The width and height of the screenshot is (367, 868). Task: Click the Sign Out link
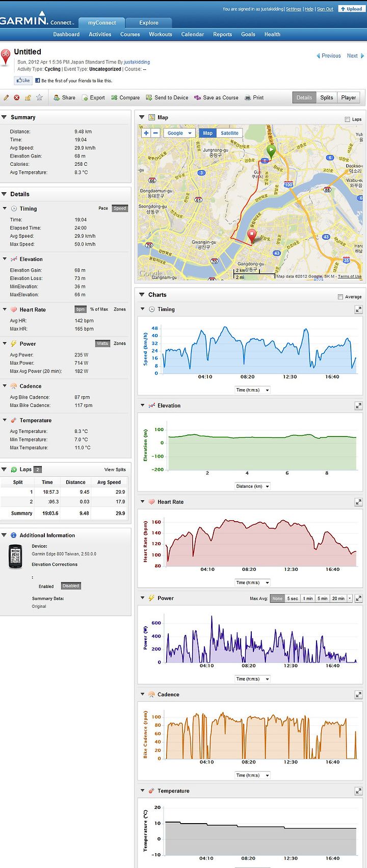(325, 9)
